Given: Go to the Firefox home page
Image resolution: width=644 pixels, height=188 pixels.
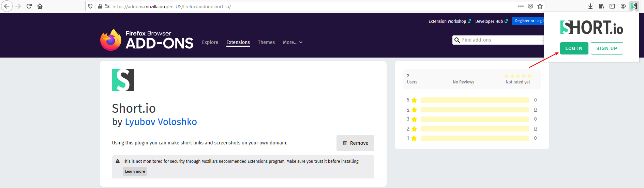Looking at the screenshot, I should point(40,6).
